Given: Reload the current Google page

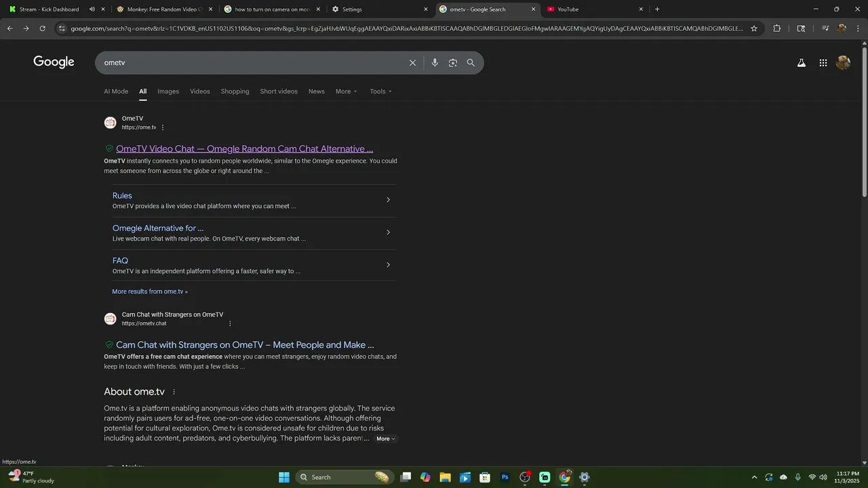Looking at the screenshot, I should click(x=42, y=28).
